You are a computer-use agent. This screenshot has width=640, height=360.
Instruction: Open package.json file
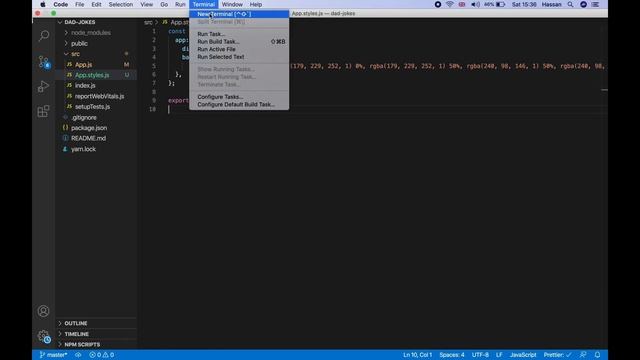[x=96, y=128]
